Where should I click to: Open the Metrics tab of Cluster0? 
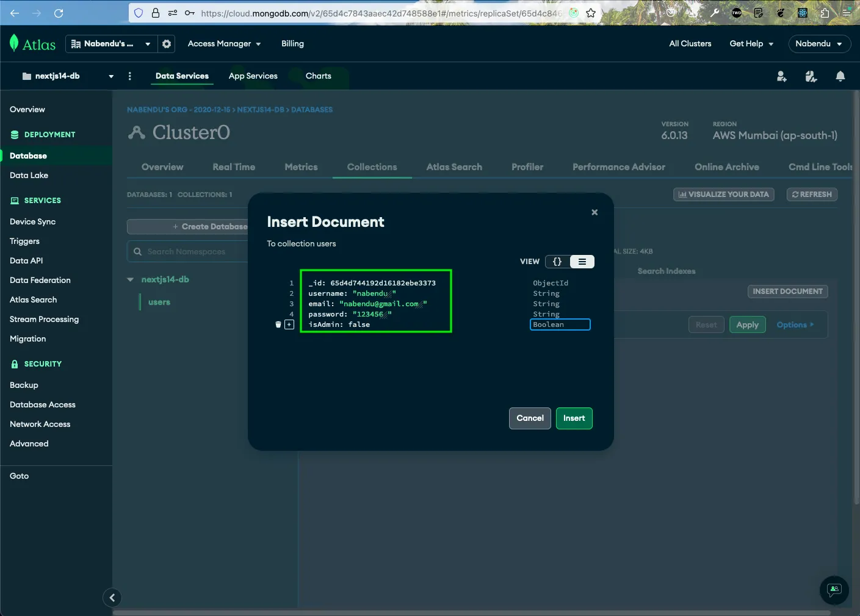[301, 167]
